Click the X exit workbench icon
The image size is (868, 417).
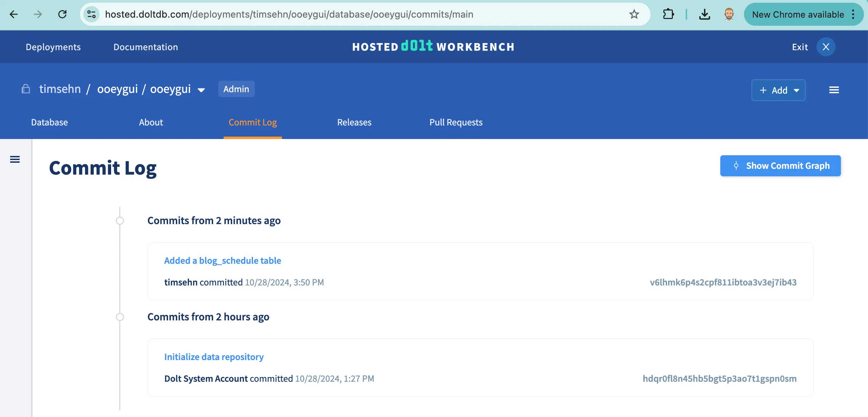826,47
